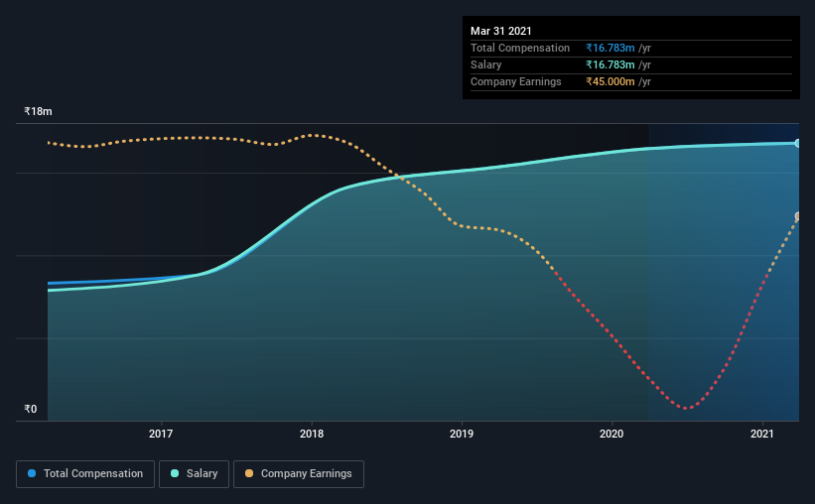Viewport: 815px width, 504px height.
Task: Click the teal Salary legend dot
Action: coord(175,473)
